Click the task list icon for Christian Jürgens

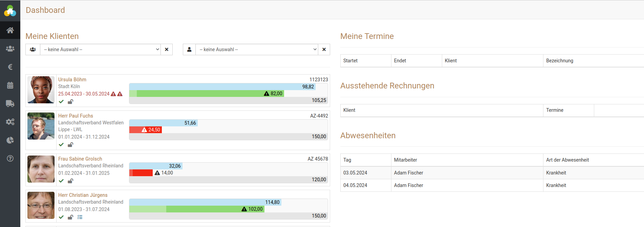(80, 217)
